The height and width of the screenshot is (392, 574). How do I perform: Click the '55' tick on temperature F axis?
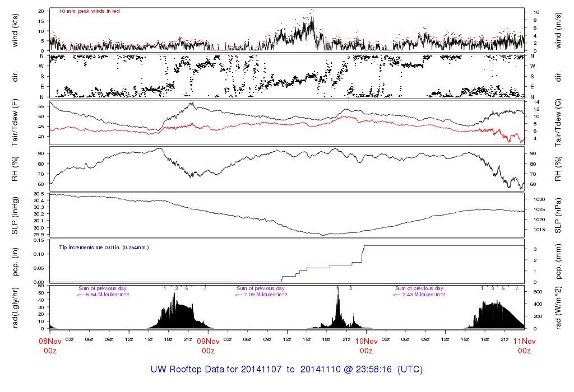click(x=41, y=106)
